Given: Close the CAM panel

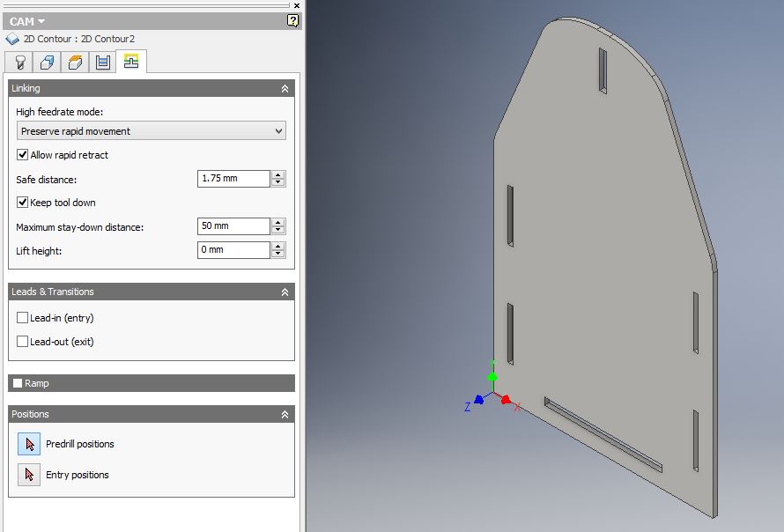Looking at the screenshot, I should tap(297, 5).
